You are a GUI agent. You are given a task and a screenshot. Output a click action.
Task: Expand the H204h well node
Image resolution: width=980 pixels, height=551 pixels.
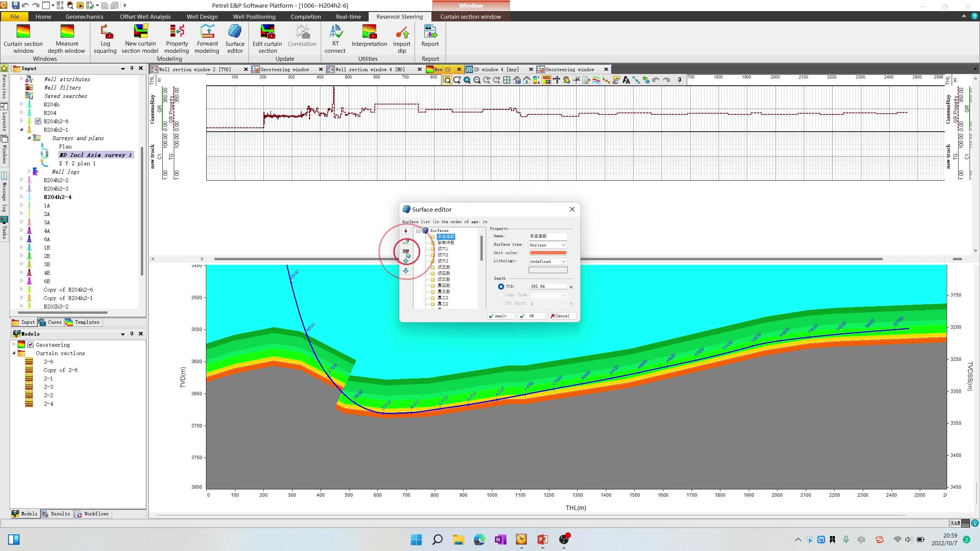pyautogui.click(x=21, y=104)
